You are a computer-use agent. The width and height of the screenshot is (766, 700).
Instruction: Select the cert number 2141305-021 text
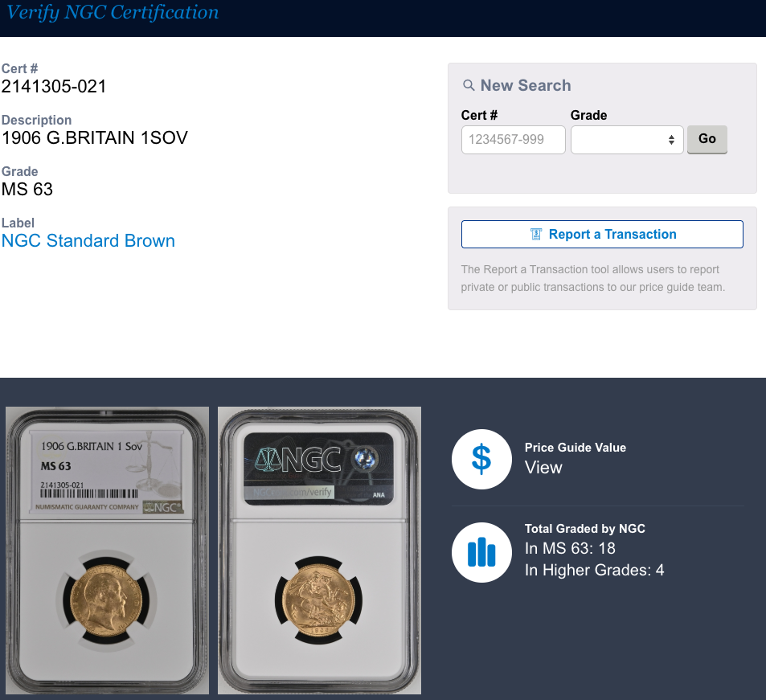[x=54, y=87]
